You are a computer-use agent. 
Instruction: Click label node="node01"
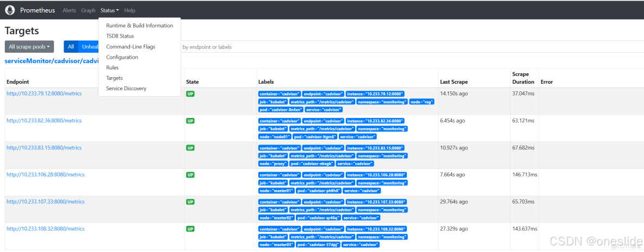tap(275, 137)
